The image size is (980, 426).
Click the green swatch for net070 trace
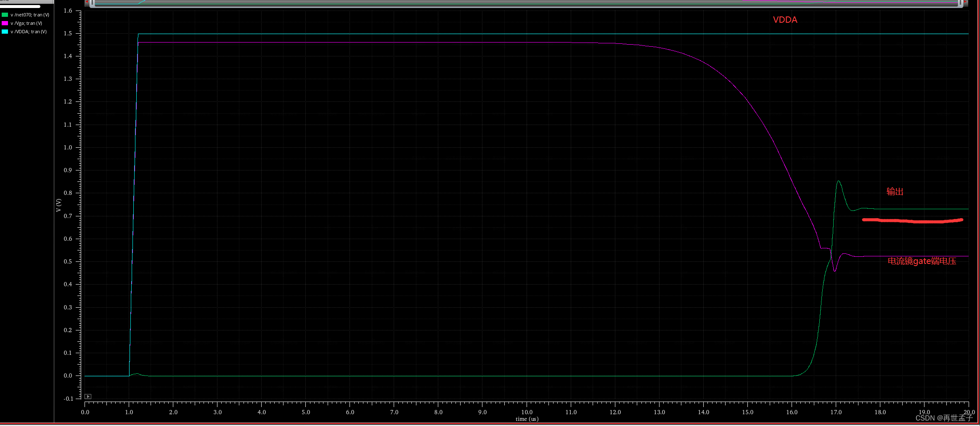(5, 15)
